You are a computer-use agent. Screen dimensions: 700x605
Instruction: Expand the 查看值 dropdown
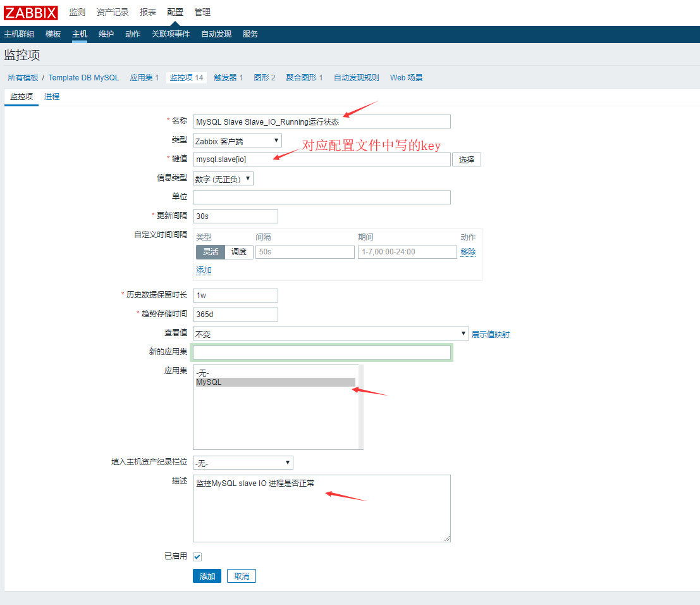coord(331,334)
